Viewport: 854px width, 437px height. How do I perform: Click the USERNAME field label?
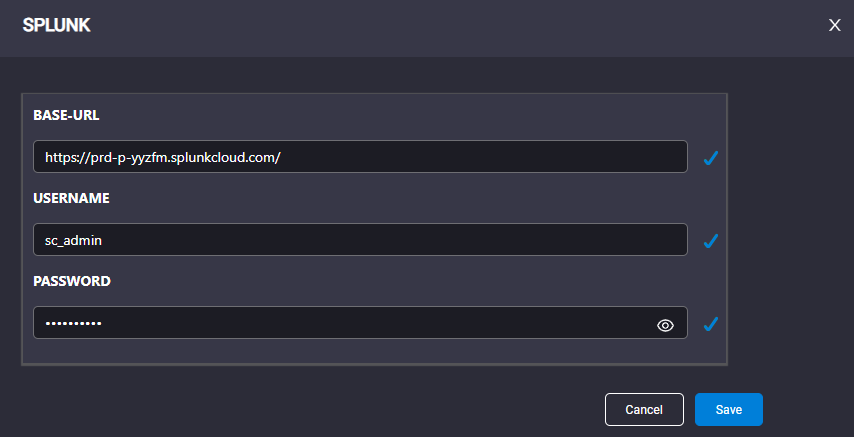71,198
